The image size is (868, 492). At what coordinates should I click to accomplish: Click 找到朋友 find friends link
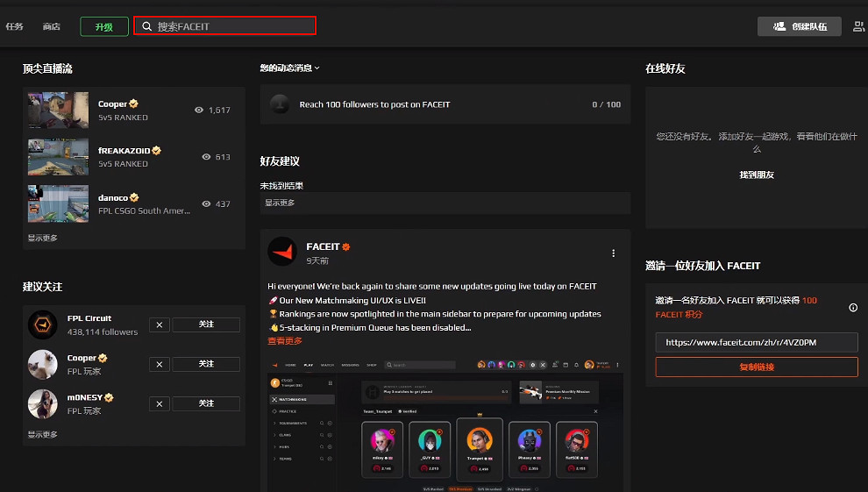pos(757,175)
